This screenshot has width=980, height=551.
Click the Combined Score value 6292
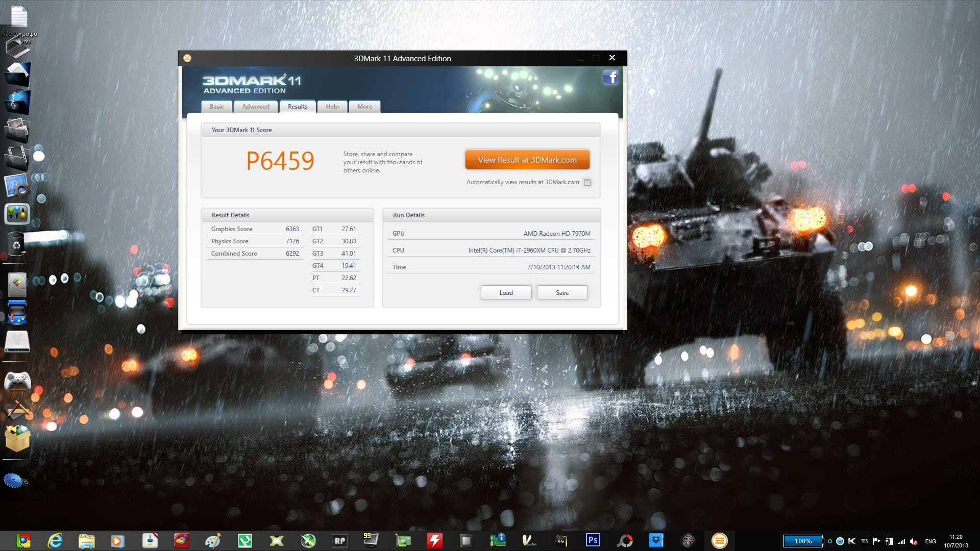pyautogui.click(x=292, y=254)
